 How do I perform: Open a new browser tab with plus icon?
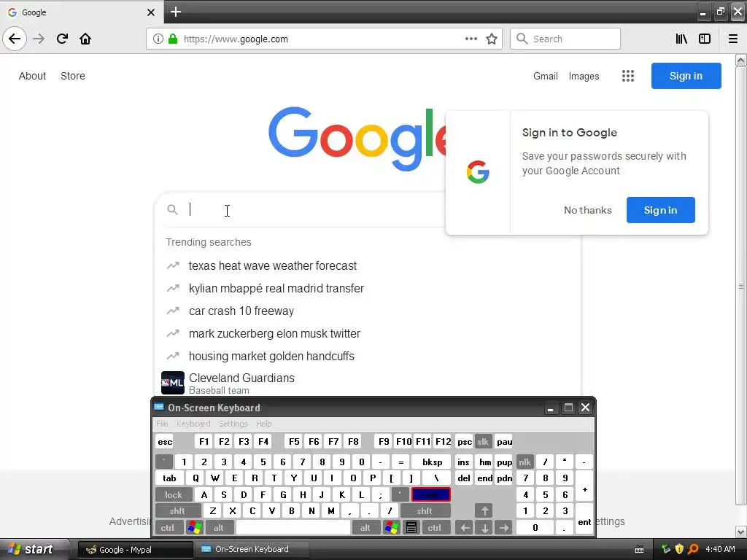click(176, 12)
